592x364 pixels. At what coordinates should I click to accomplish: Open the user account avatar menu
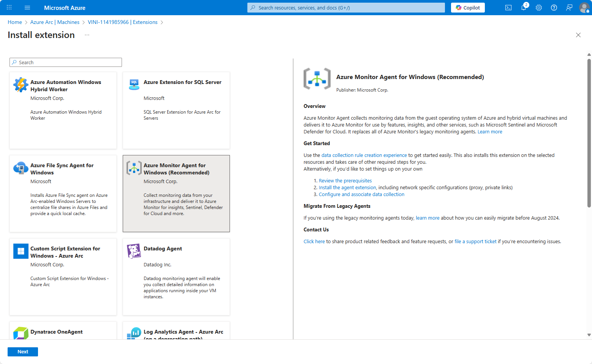(584, 8)
